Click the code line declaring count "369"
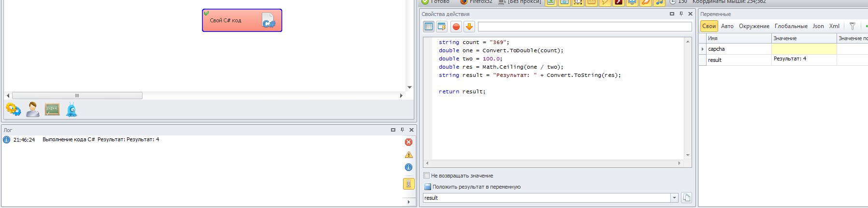This screenshot has width=868, height=208. (474, 42)
